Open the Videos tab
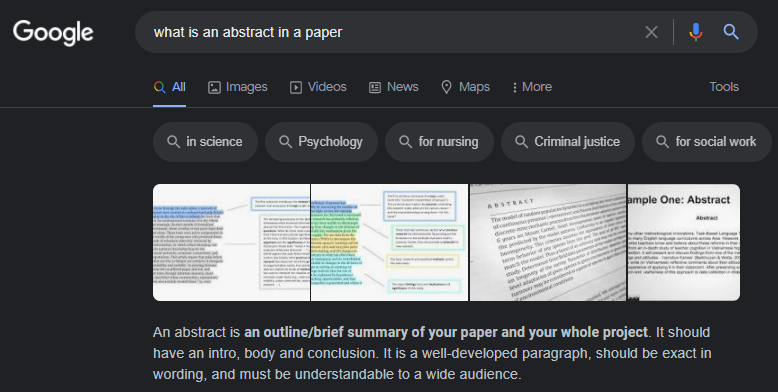Viewport: 778px width, 392px height. 318,87
